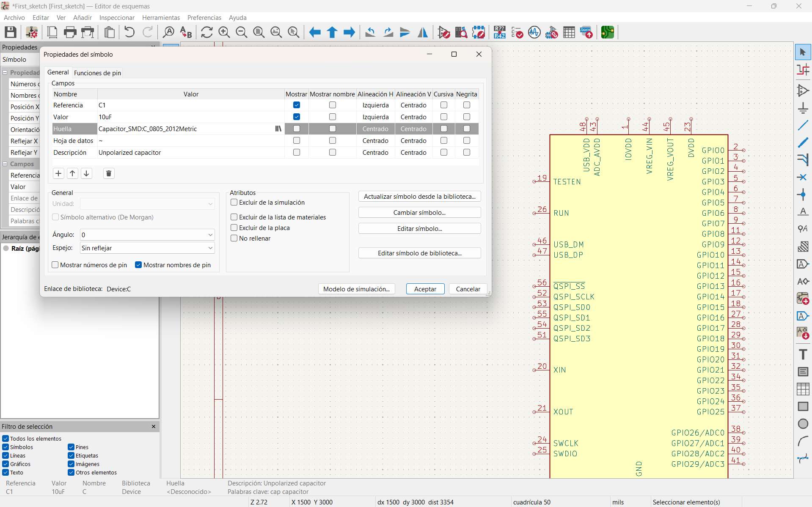Select the text tool in the right toolbar

802,354
